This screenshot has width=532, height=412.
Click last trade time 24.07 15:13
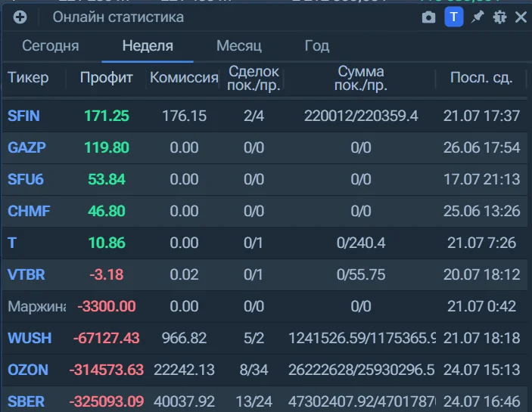point(481,370)
